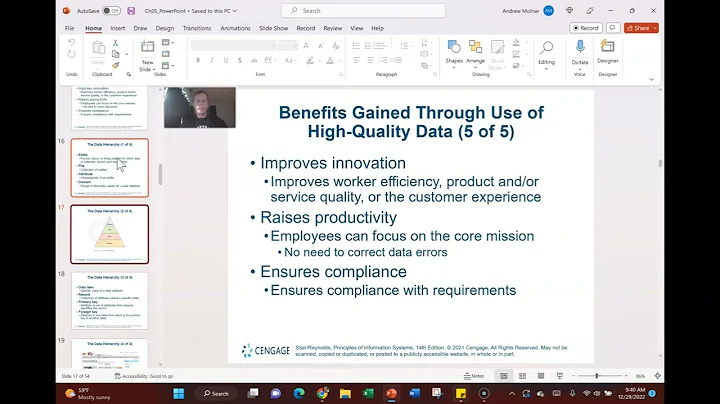Open the Help tab

point(377,28)
